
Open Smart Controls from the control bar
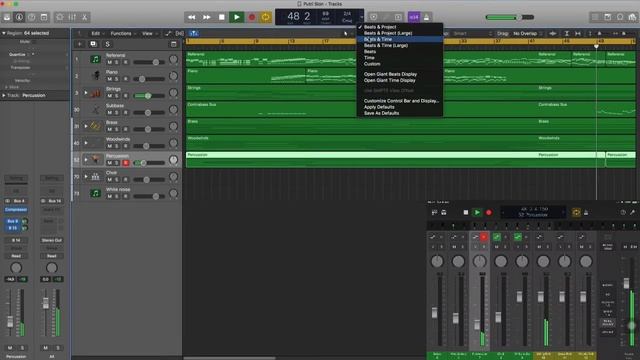(x=60, y=17)
